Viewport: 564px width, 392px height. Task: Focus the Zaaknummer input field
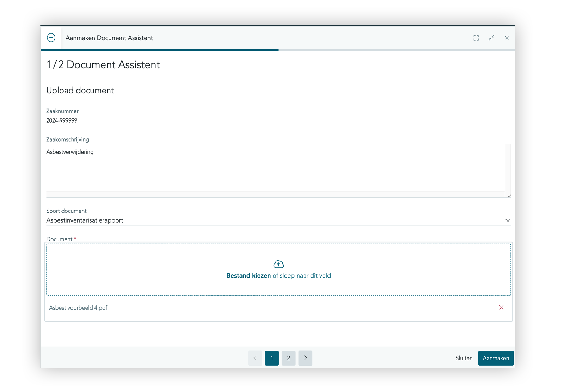(275, 120)
